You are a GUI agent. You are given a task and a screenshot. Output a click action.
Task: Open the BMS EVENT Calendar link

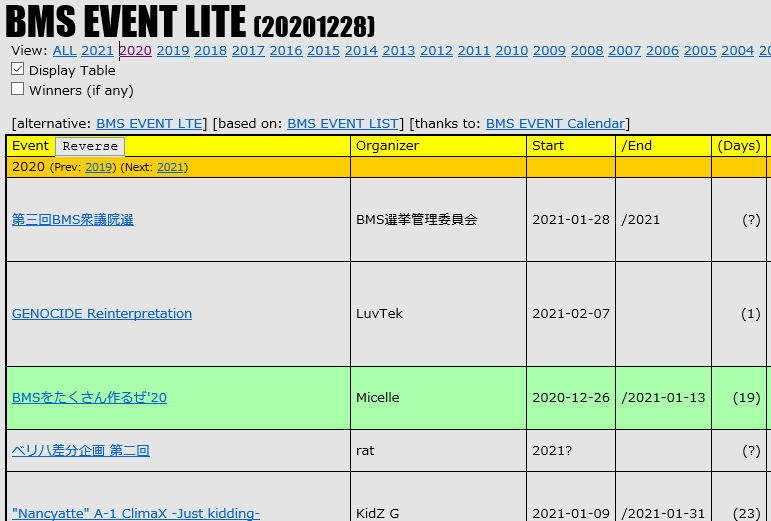[555, 123]
